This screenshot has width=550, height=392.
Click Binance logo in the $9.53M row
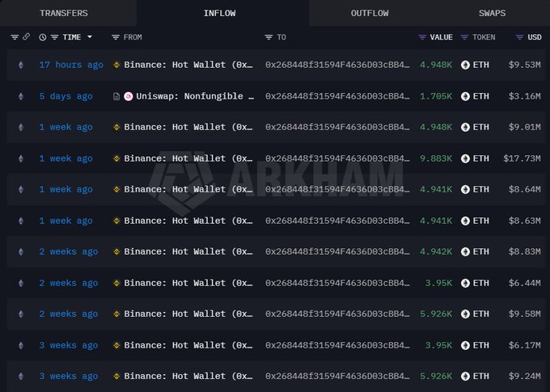tap(116, 65)
